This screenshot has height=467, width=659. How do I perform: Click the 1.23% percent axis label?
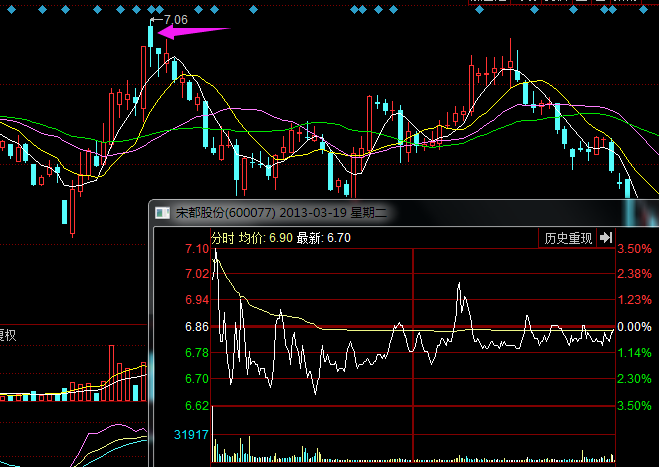634,300
